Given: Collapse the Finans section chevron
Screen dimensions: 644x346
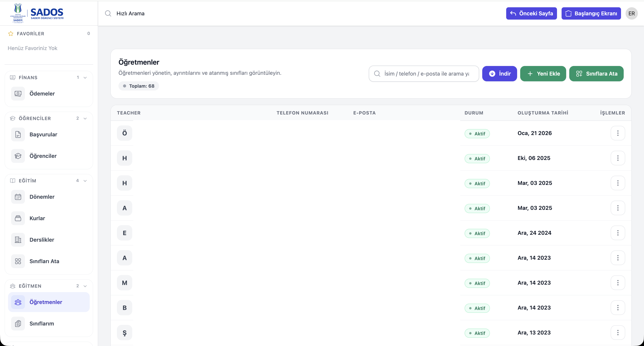Looking at the screenshot, I should 85,77.
